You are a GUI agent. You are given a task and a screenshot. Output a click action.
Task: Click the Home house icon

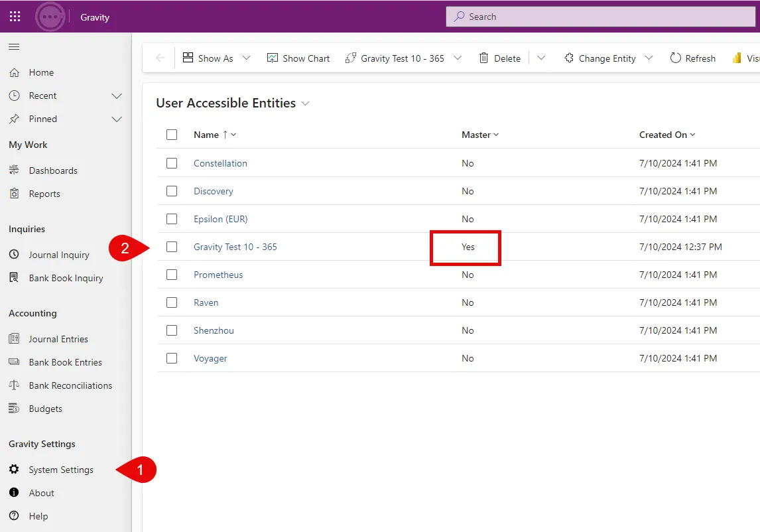point(15,72)
